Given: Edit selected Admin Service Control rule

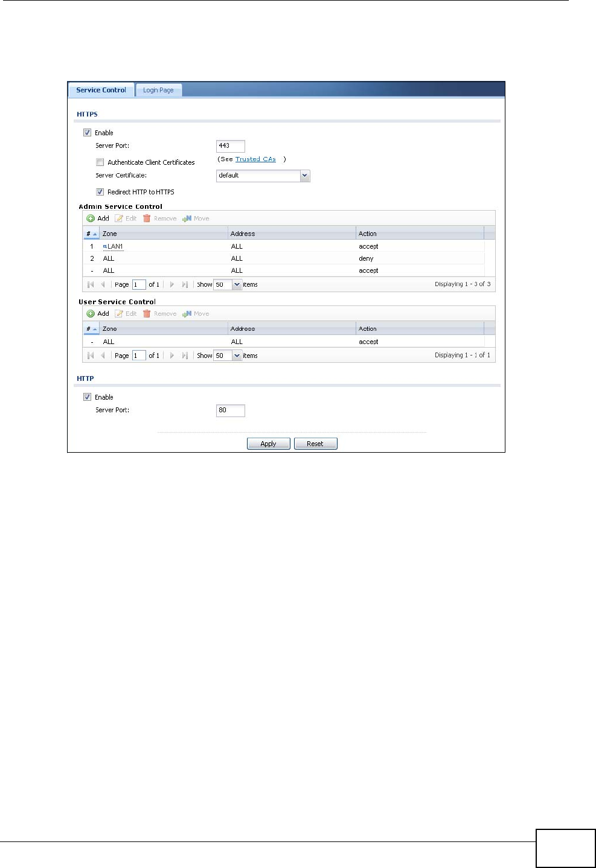Looking at the screenshot, I should tap(126, 219).
